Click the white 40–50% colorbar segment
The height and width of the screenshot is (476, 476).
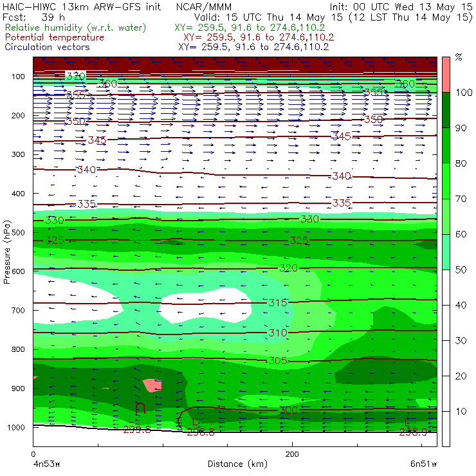click(x=446, y=288)
